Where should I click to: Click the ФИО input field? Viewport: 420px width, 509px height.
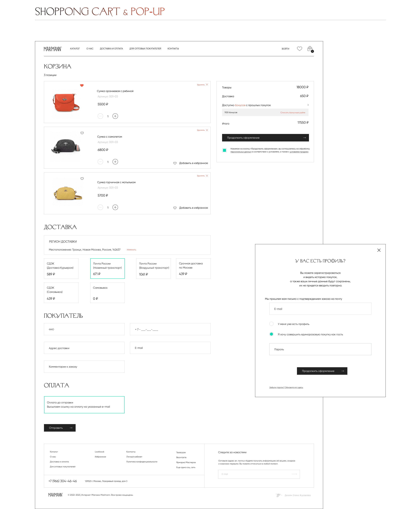point(84,329)
